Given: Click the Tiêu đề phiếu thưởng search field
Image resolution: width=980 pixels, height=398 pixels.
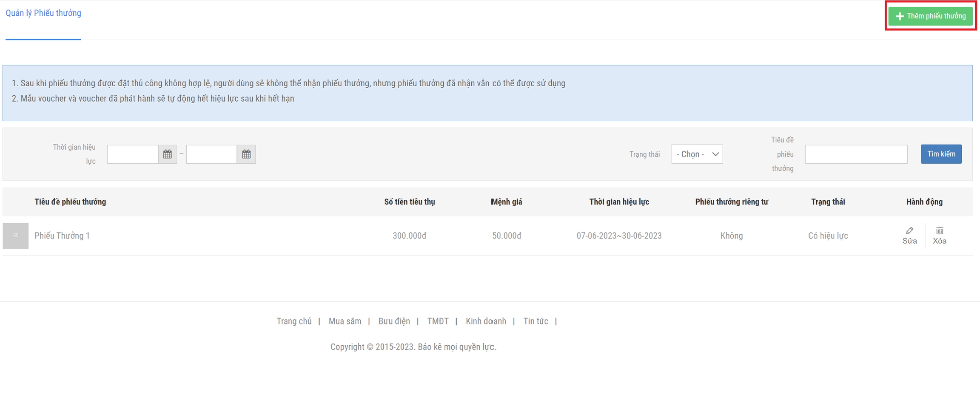Looking at the screenshot, I should point(856,154).
